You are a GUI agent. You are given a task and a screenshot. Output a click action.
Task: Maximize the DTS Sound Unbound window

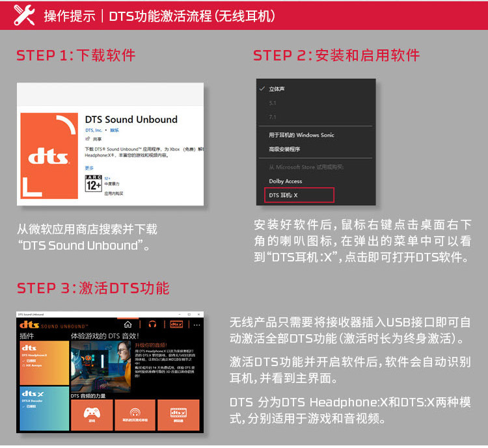pos(189,315)
